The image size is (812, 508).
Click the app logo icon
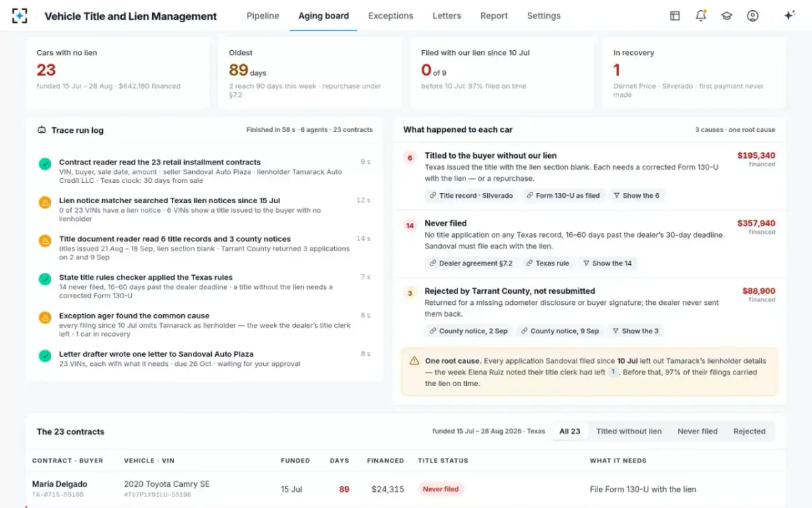20,16
